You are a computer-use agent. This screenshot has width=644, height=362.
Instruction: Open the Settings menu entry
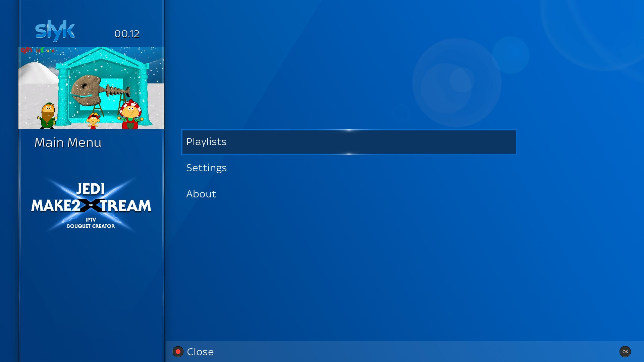(349, 168)
